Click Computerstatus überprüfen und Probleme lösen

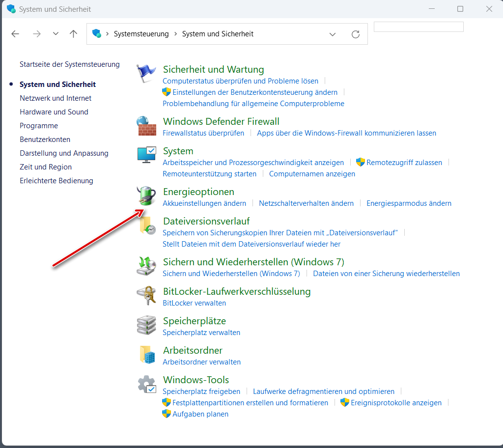coord(241,81)
